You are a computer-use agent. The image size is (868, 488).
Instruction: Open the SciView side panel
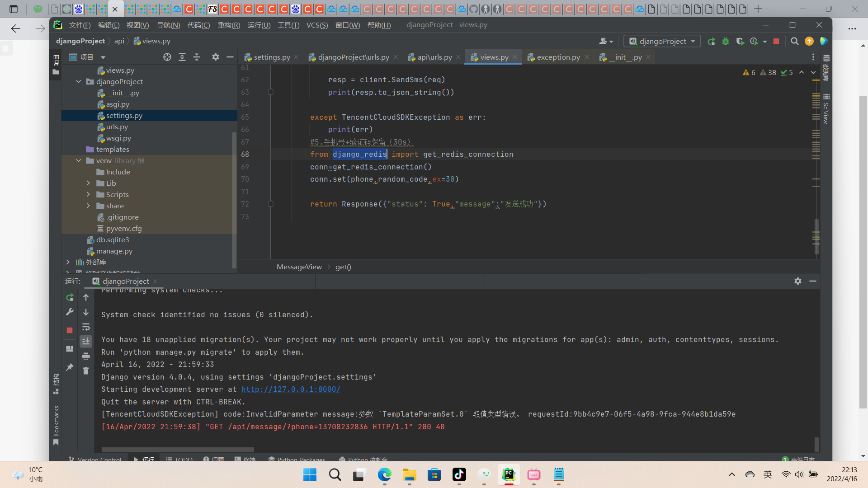point(826,109)
